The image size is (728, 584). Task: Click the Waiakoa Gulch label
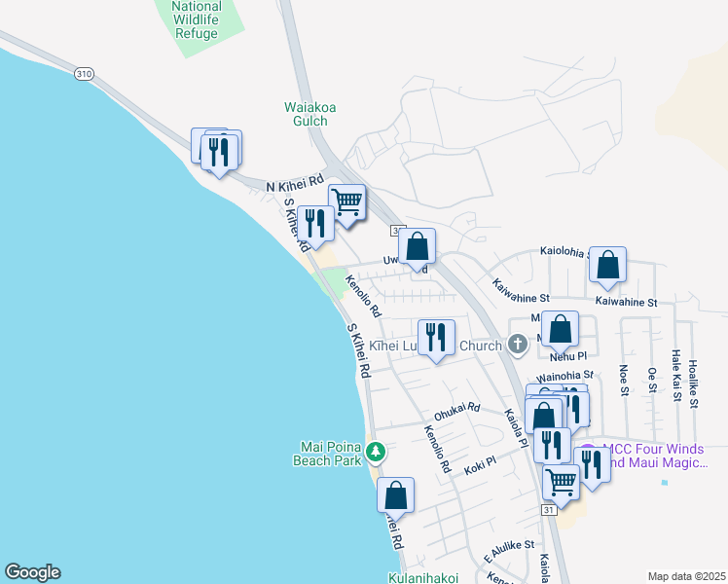pyautogui.click(x=310, y=114)
